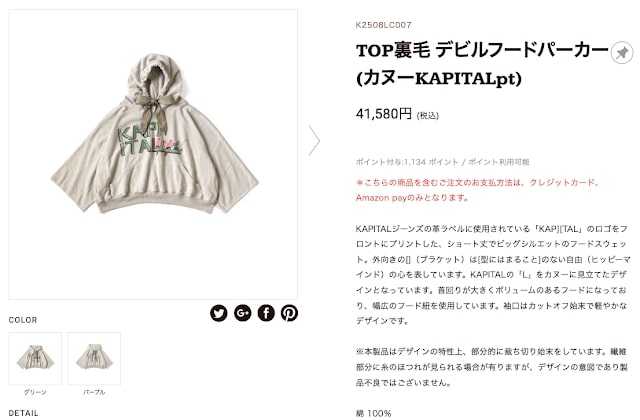Image resolution: width=640 pixels, height=420 pixels.
Task: Share product on Facebook
Action: [266, 313]
